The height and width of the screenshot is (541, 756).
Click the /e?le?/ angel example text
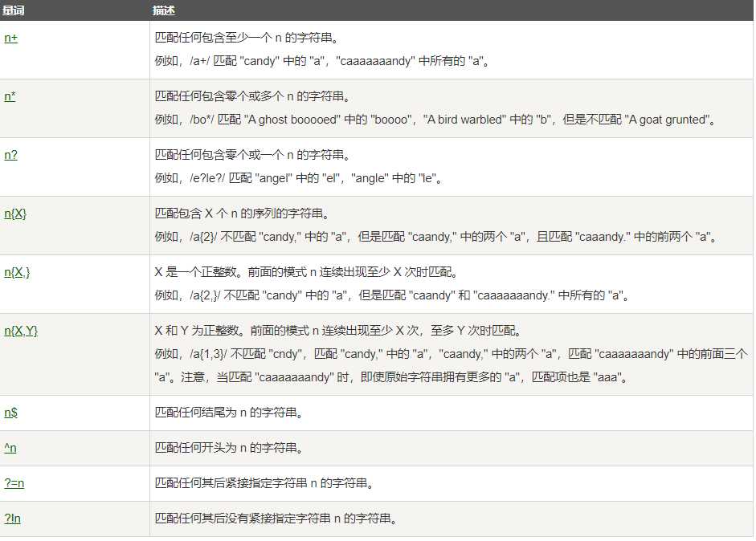(298, 178)
